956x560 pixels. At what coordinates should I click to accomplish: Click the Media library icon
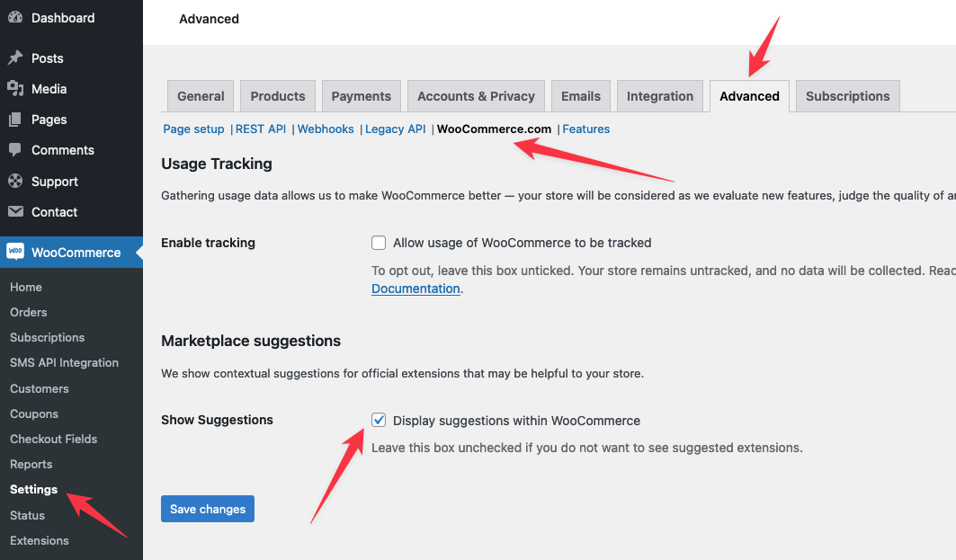pyautogui.click(x=15, y=89)
